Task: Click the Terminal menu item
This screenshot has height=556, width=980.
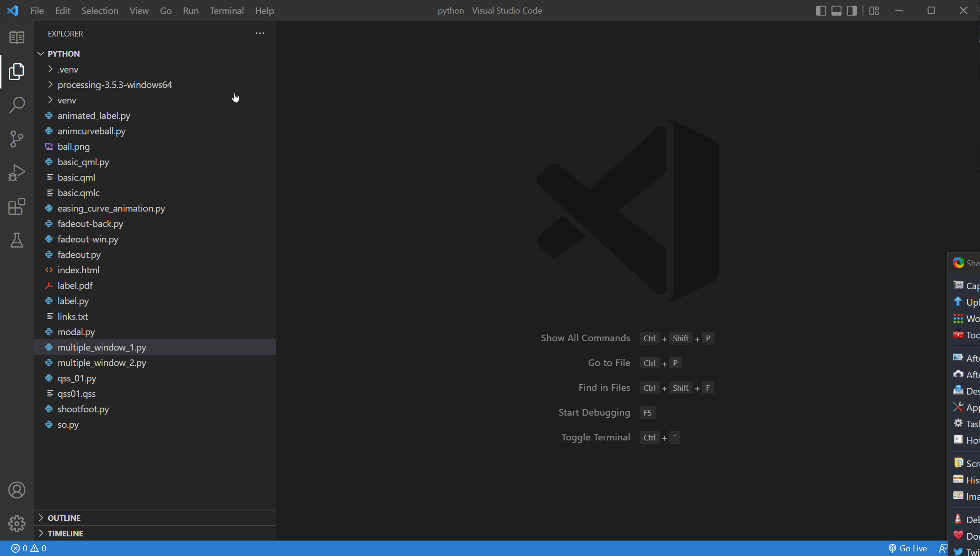Action: pos(227,11)
